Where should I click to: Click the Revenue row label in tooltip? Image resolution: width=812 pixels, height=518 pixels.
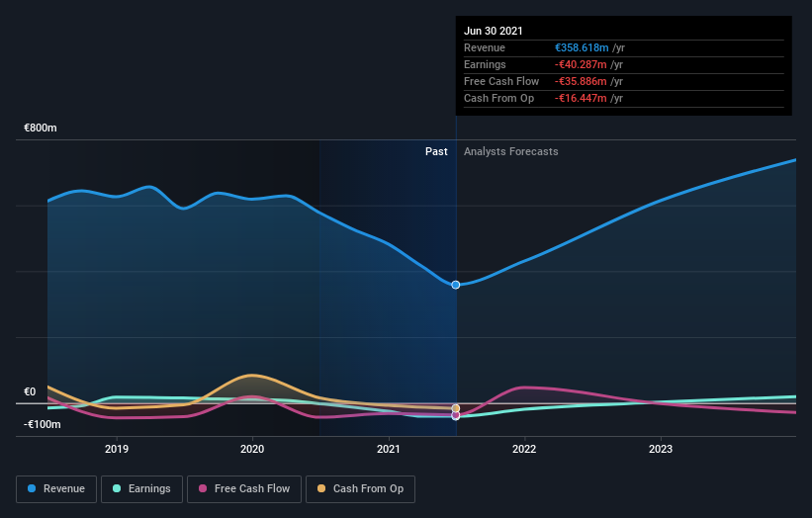[x=485, y=47]
